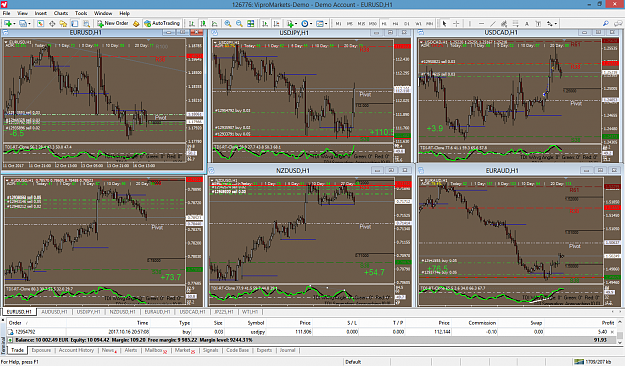The width and height of the screenshot is (625, 366).
Task: Launch MetaEditor from the toolbar icon
Action: [x=136, y=24]
